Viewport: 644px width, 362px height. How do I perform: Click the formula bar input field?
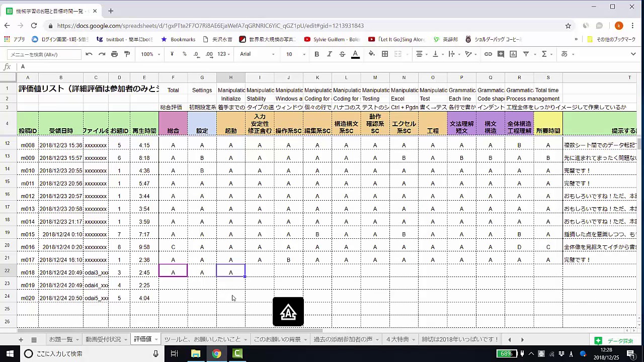tap(302, 66)
